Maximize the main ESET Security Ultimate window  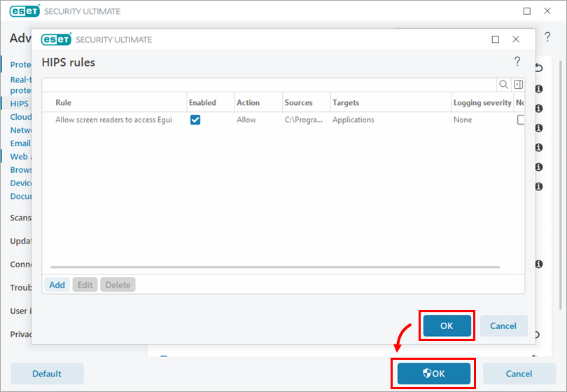(527, 11)
